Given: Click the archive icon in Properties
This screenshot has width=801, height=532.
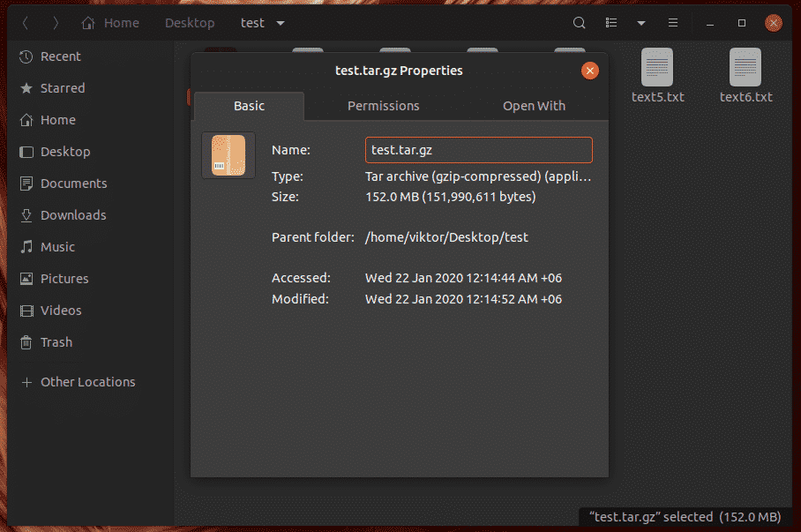Looking at the screenshot, I should coord(228,155).
